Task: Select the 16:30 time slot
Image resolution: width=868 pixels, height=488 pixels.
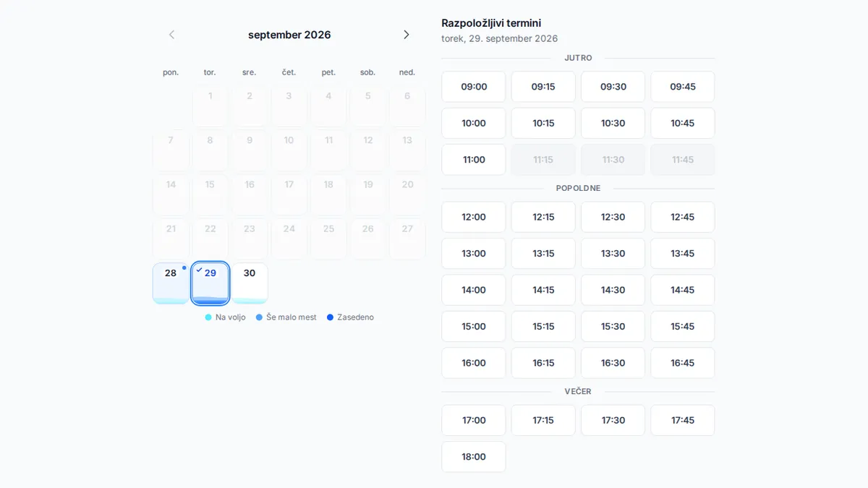Action: [613, 363]
